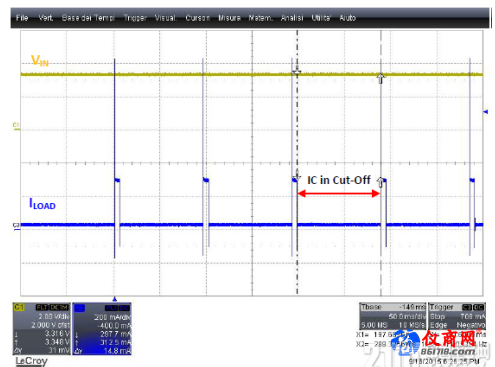Image resolution: width=495 pixels, height=367 pixels.
Task: Open the Misura menu
Action: [x=229, y=18]
